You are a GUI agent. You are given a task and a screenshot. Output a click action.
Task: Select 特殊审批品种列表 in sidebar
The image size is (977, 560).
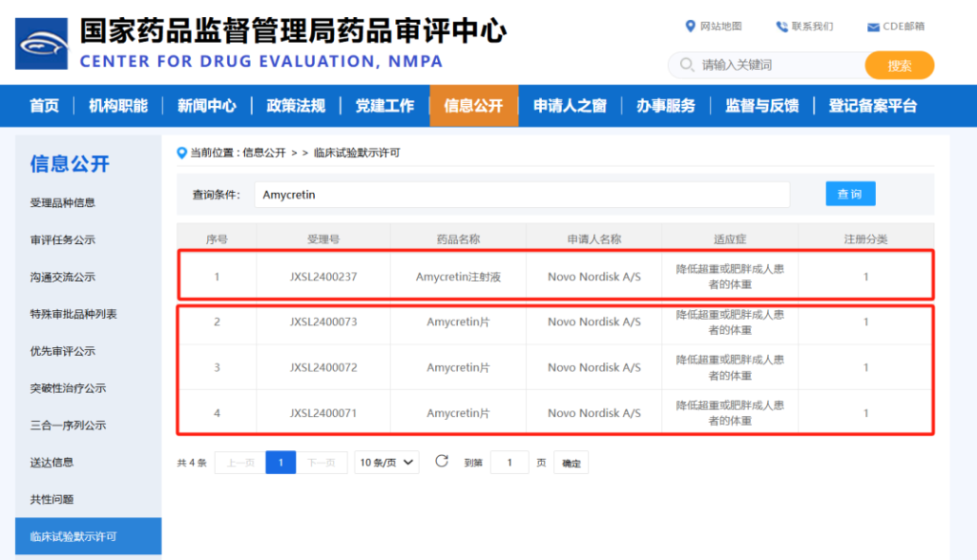click(73, 314)
